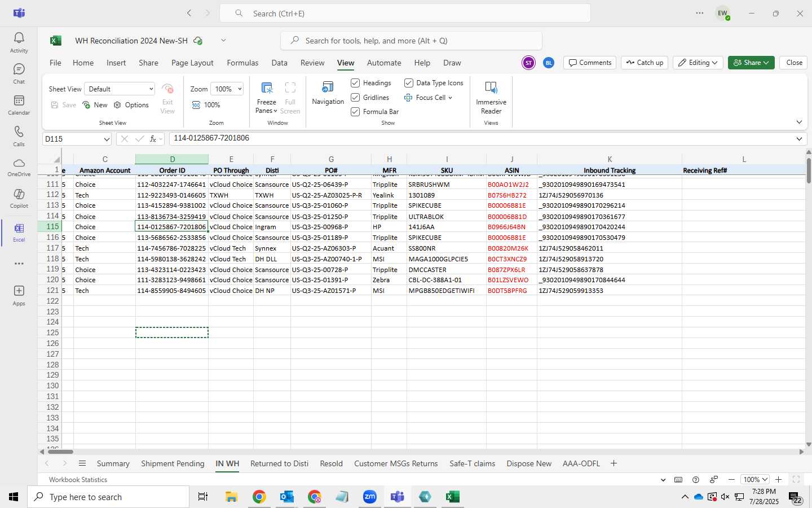The width and height of the screenshot is (812, 508).
Task: Expand the Focus Cell dropdown arrow
Action: 450,98
